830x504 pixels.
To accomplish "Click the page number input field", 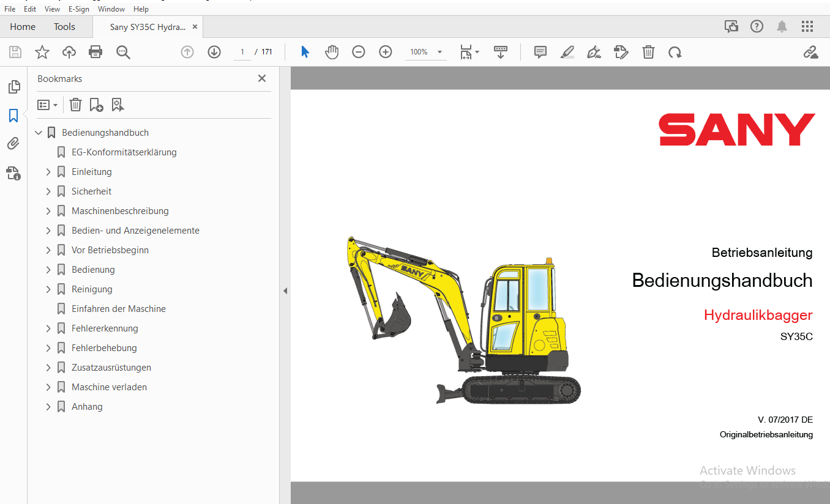I will pyautogui.click(x=242, y=52).
